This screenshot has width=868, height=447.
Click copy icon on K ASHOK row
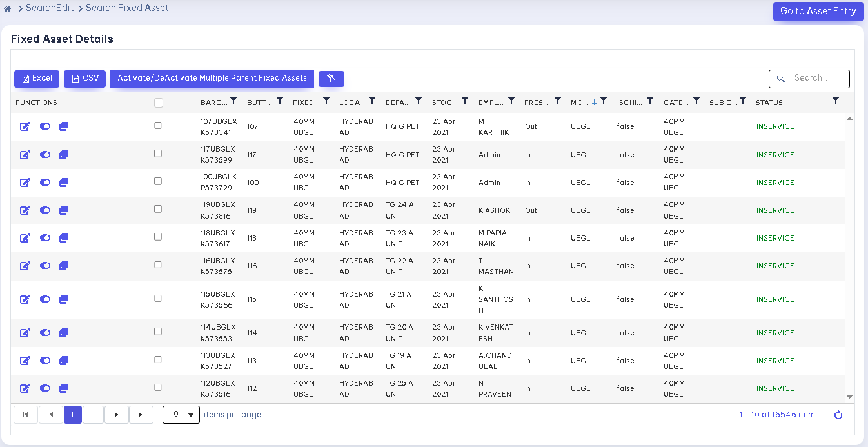(x=64, y=210)
